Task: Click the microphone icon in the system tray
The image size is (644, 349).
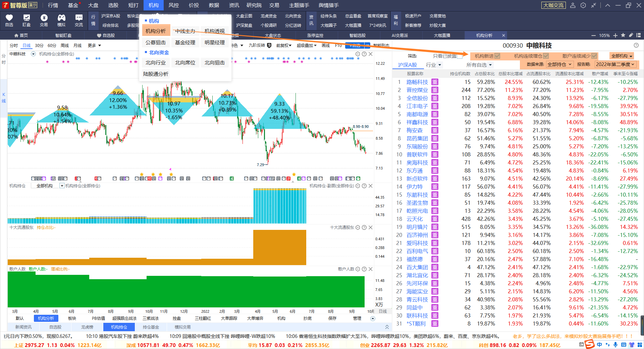Action: click(x=615, y=345)
